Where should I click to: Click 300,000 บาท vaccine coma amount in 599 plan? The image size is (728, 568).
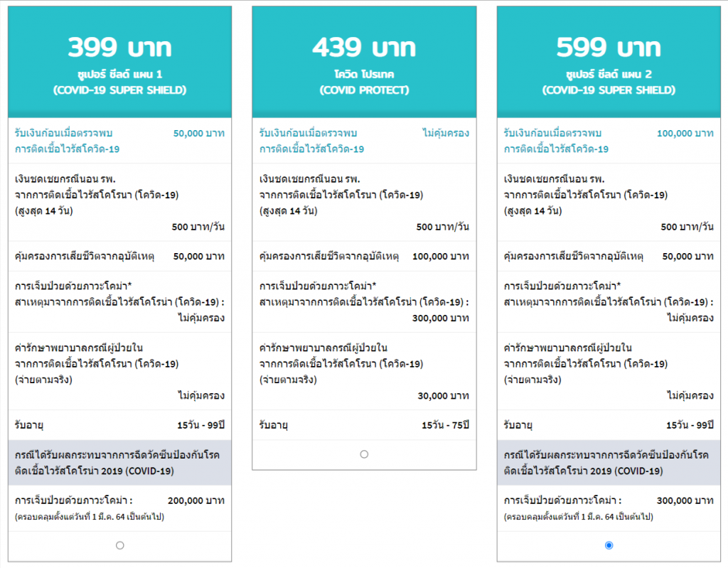pyautogui.click(x=685, y=500)
